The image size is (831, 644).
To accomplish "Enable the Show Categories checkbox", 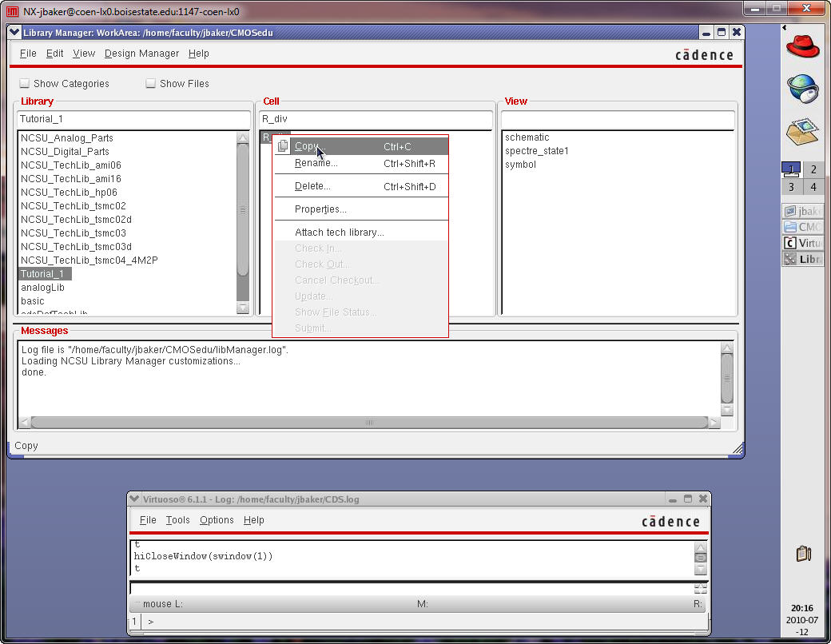I will click(x=25, y=83).
